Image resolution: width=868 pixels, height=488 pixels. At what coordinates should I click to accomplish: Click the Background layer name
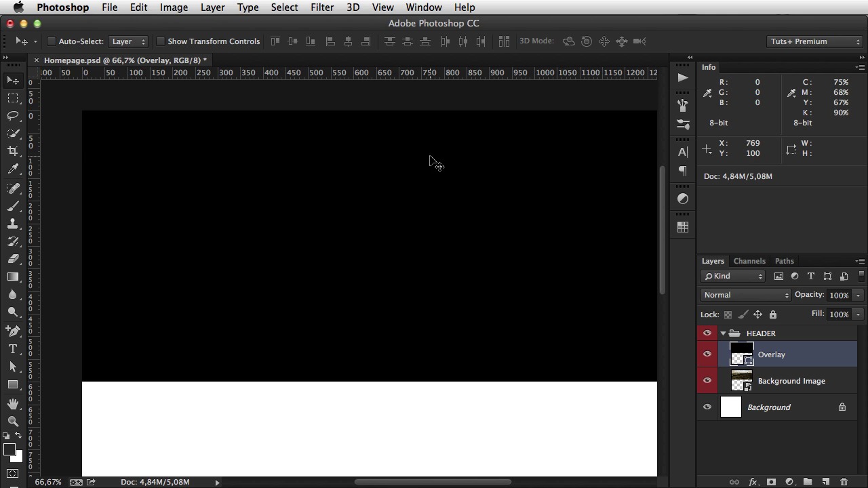coord(769,407)
